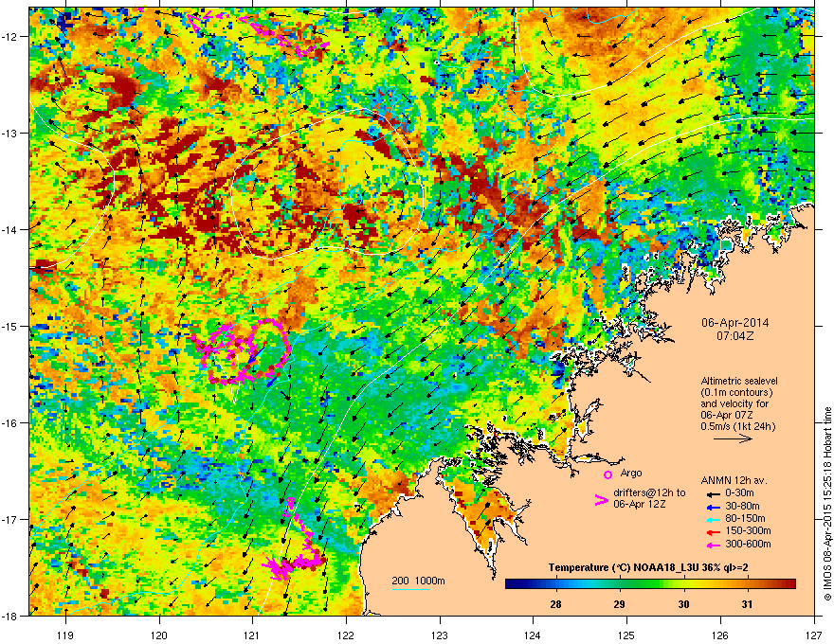Click the longitude axis label 124

point(533,635)
